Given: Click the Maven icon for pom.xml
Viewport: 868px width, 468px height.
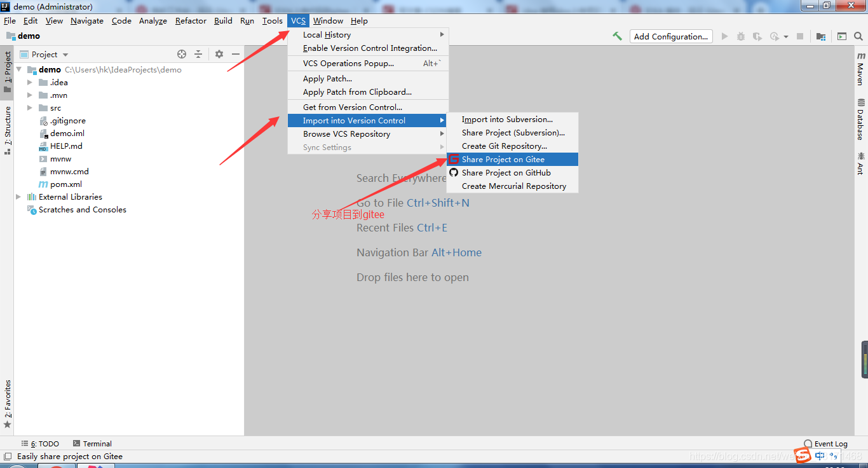Looking at the screenshot, I should click(x=43, y=184).
